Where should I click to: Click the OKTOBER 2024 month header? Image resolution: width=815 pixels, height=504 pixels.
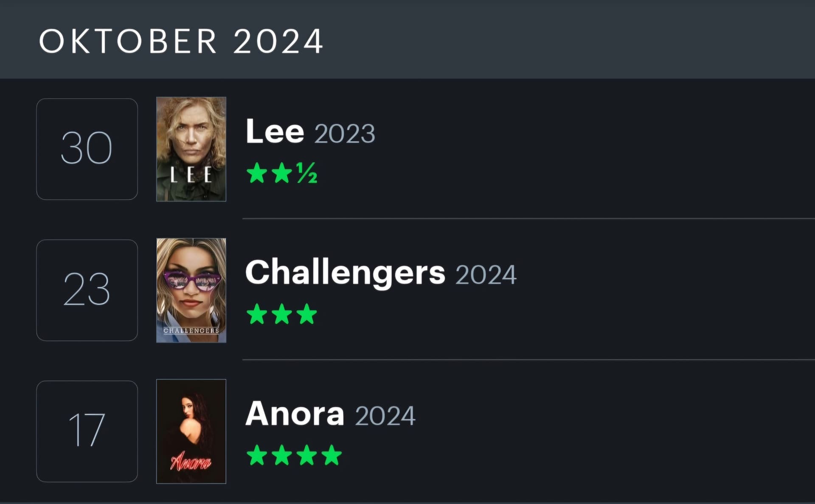point(181,41)
